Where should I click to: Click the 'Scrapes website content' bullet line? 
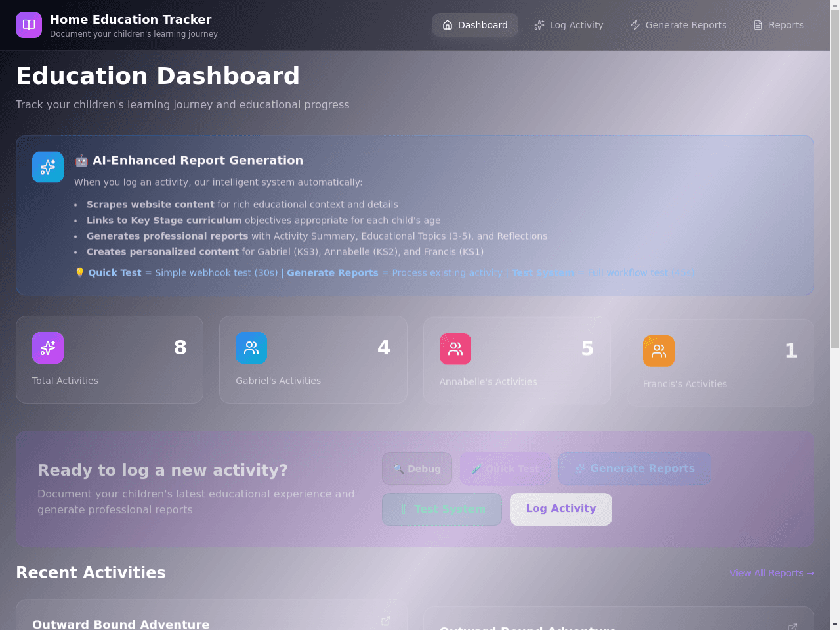coord(242,205)
